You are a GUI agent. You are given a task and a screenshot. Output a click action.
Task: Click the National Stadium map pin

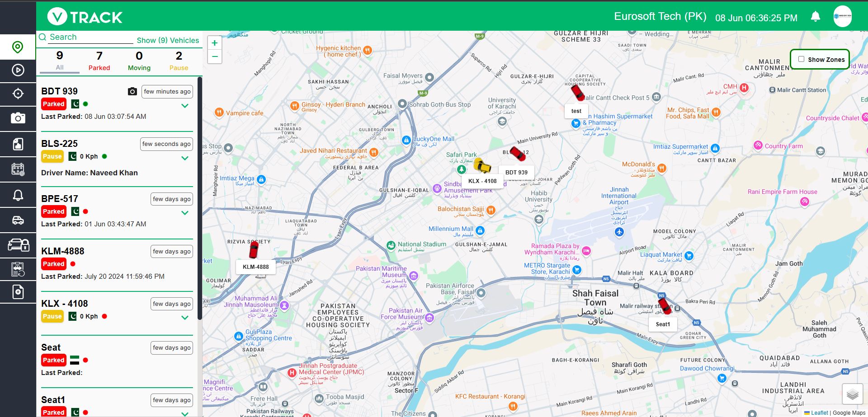[x=391, y=245]
